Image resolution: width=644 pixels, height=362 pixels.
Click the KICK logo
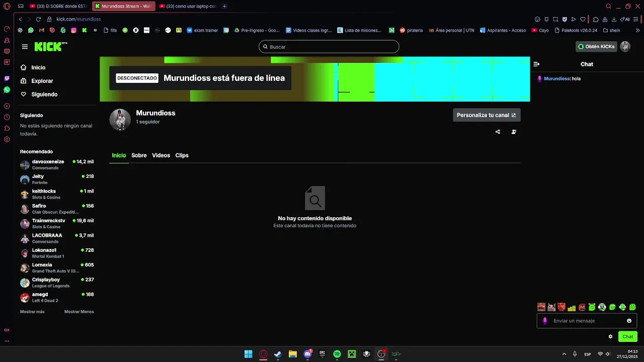[x=50, y=47]
